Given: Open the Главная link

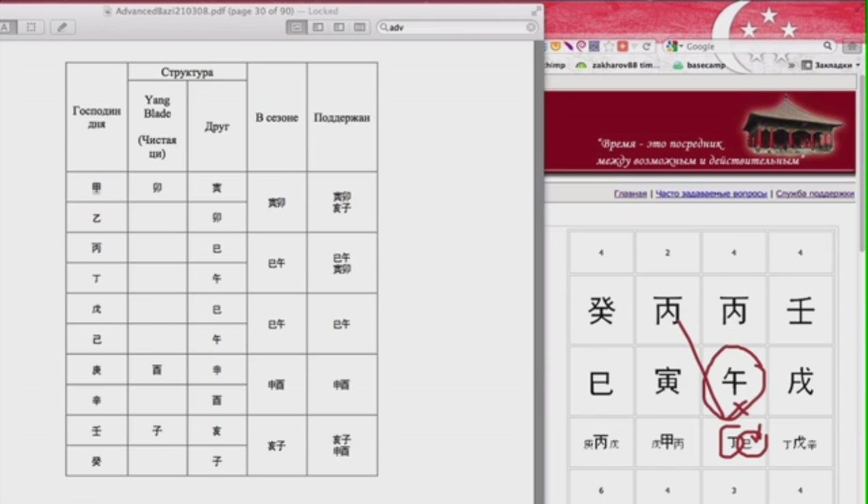Looking at the screenshot, I should 630,194.
